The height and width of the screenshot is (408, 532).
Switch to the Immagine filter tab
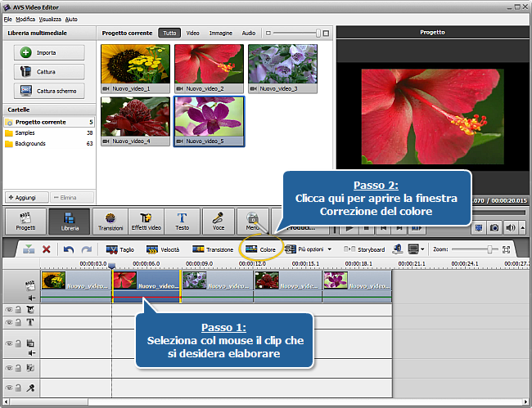tap(220, 34)
